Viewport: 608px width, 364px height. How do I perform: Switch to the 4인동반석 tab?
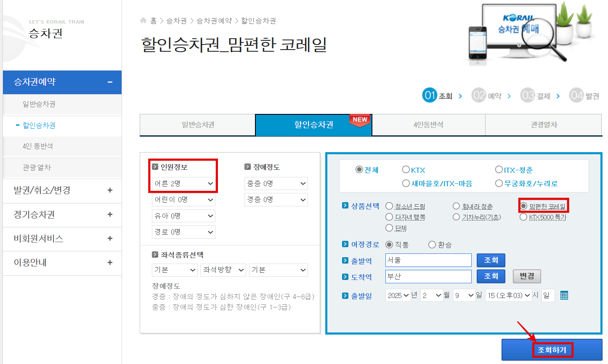[x=428, y=125]
